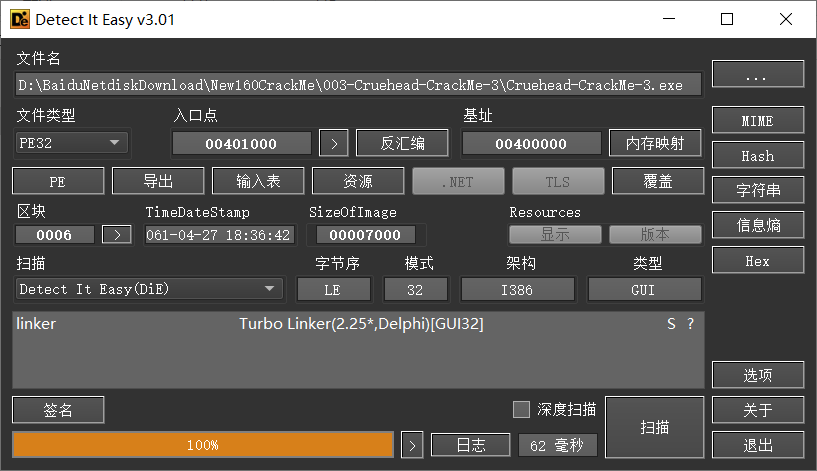Viewport: 817px width, 471px height.
Task: Open the 信息熵 entropy window
Action: coord(758,225)
